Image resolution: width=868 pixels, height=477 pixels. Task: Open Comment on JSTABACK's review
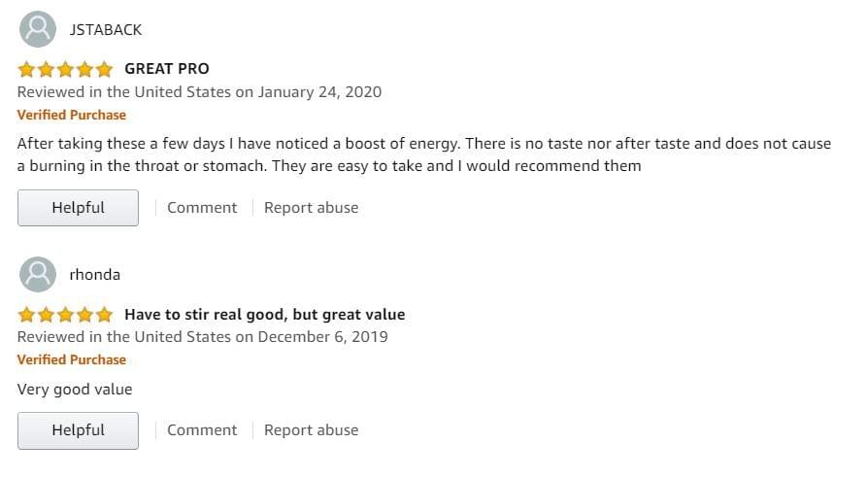(x=202, y=208)
